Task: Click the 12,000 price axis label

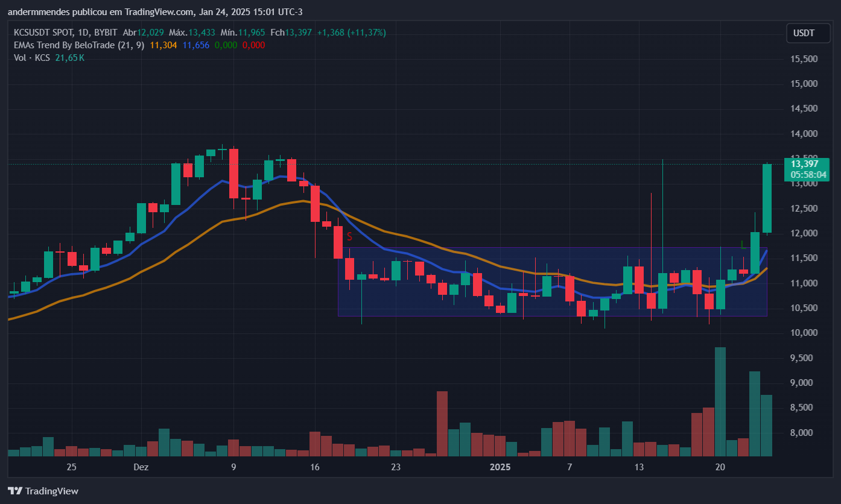Action: (804, 233)
